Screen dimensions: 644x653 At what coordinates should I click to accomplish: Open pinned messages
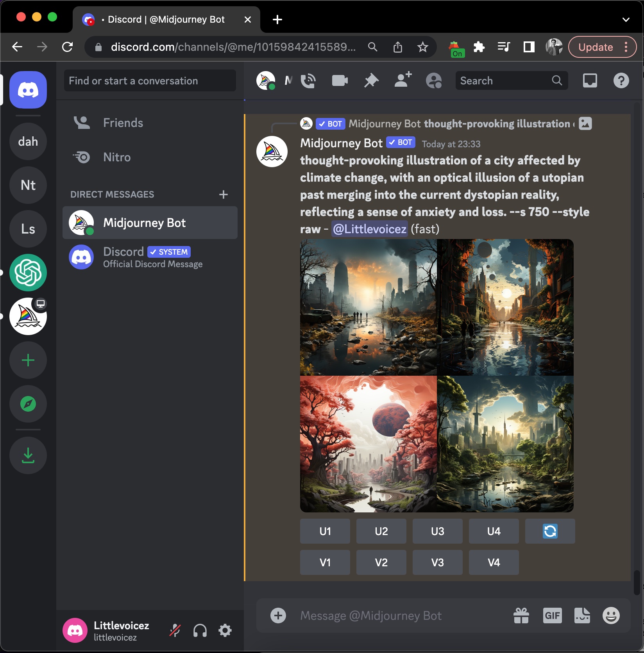pos(371,81)
